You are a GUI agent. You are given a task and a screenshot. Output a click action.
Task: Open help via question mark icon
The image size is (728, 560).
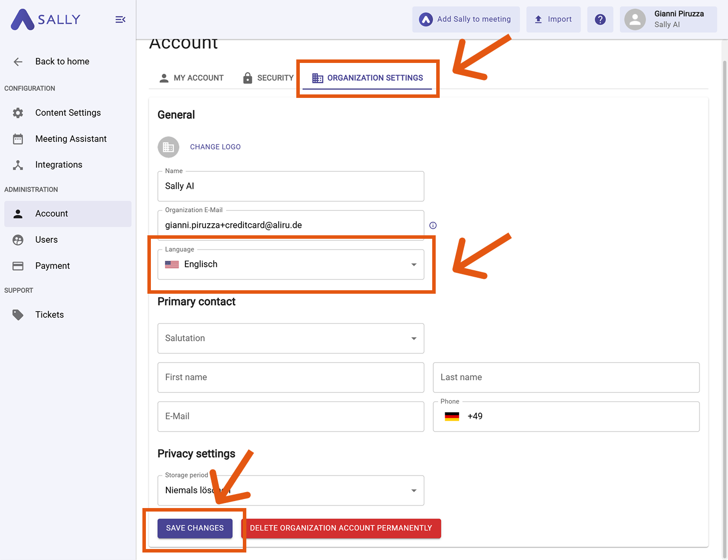[600, 19]
